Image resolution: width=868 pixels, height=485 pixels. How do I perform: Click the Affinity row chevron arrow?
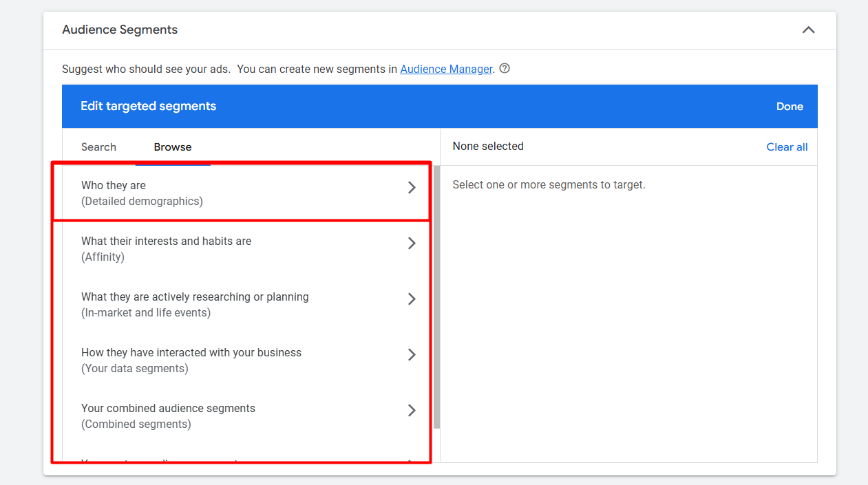(x=412, y=244)
